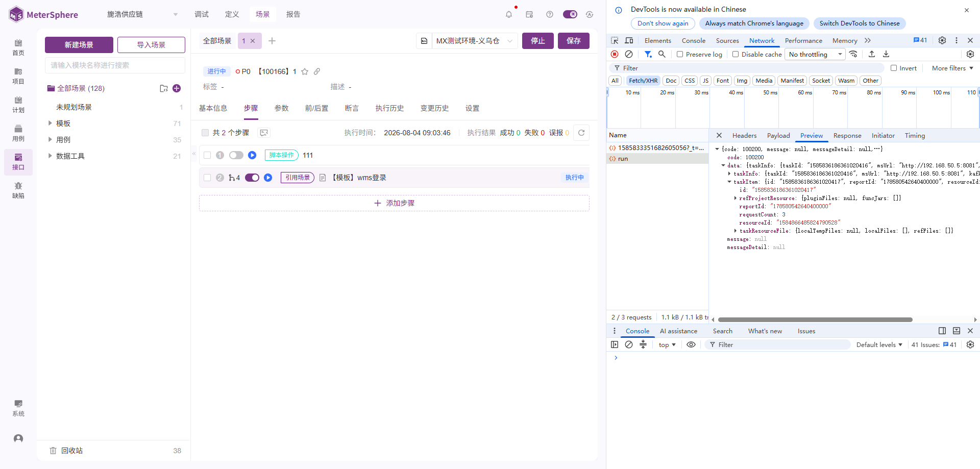Screen dimensions: 980x469
Task: Open the 断言 tab
Action: 352,108
